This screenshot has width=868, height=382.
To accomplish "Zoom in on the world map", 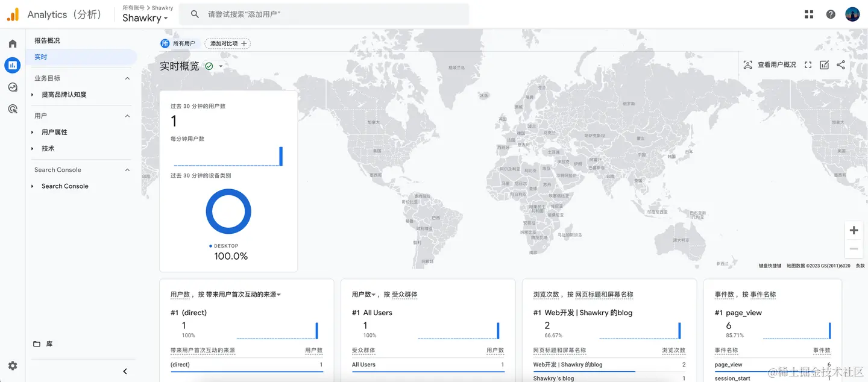I will [854, 230].
